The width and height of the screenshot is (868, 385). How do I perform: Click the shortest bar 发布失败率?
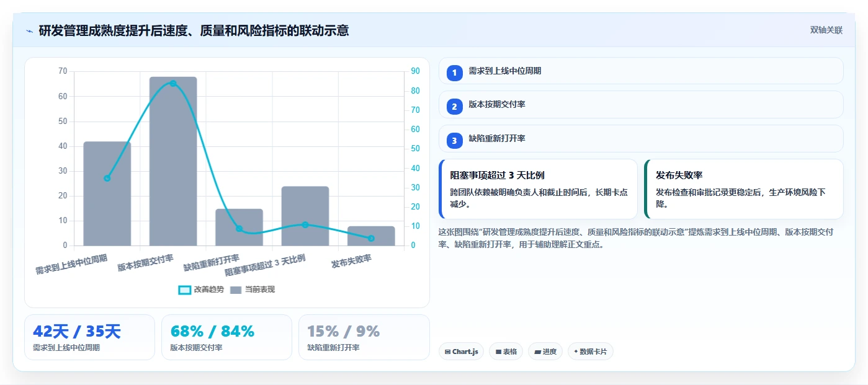[x=371, y=236]
